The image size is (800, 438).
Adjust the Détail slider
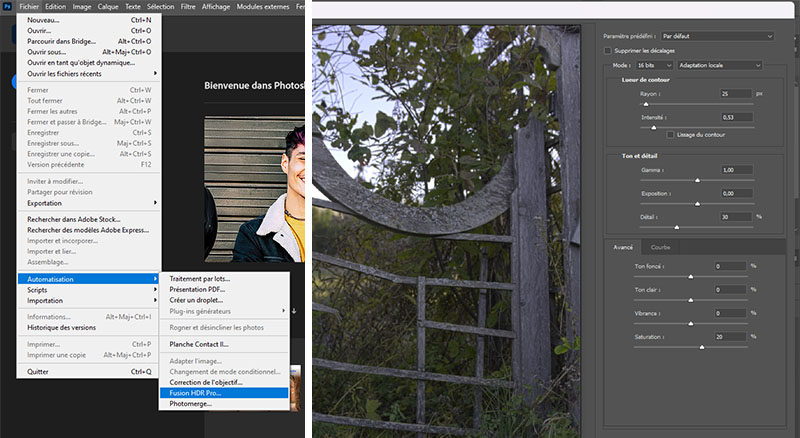(x=677, y=227)
